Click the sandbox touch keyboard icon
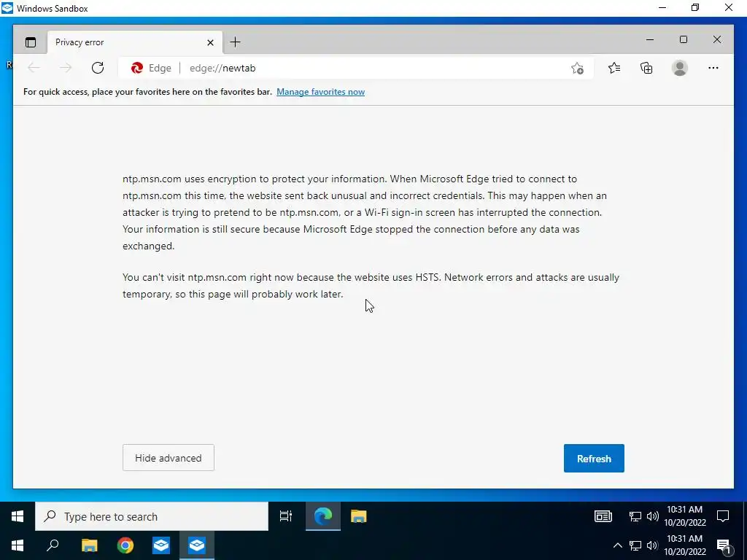 (x=603, y=516)
